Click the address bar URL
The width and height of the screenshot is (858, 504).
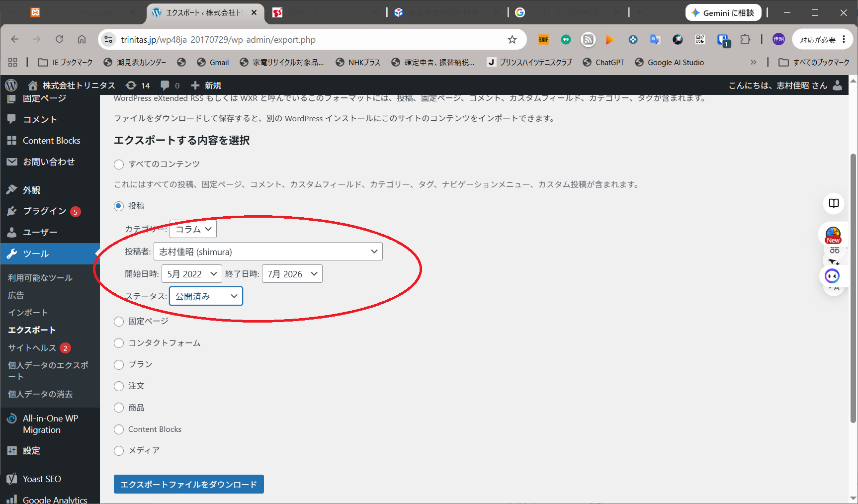(x=218, y=40)
